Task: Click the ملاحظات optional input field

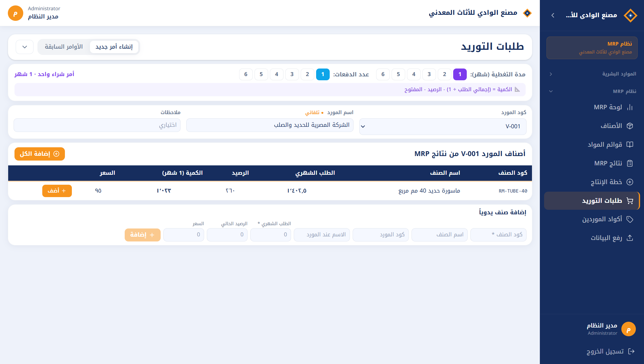Action: pyautogui.click(x=97, y=125)
